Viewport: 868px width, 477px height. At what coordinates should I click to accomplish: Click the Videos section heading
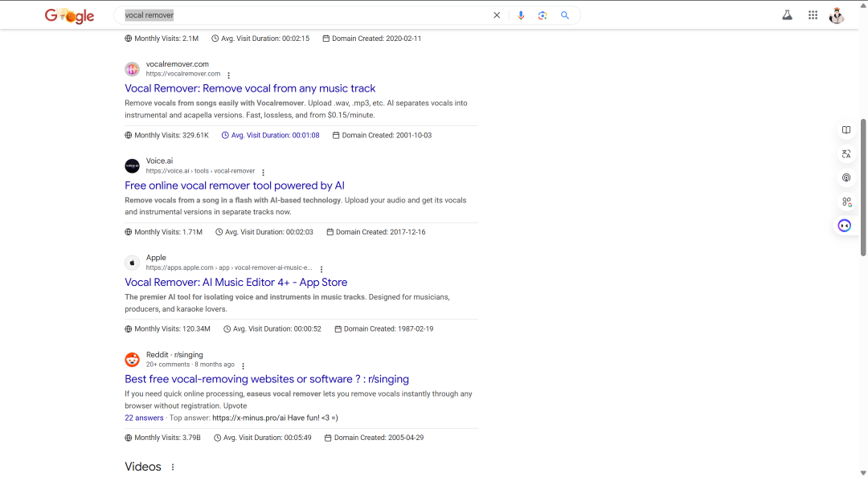tap(143, 467)
